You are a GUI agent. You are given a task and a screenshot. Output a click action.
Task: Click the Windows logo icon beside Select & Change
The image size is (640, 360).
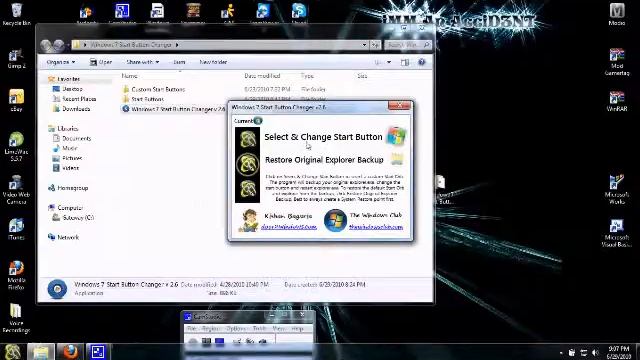pos(396,136)
